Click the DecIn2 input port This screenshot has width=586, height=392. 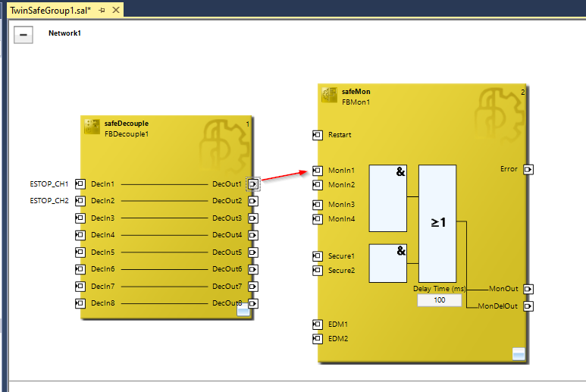click(80, 201)
